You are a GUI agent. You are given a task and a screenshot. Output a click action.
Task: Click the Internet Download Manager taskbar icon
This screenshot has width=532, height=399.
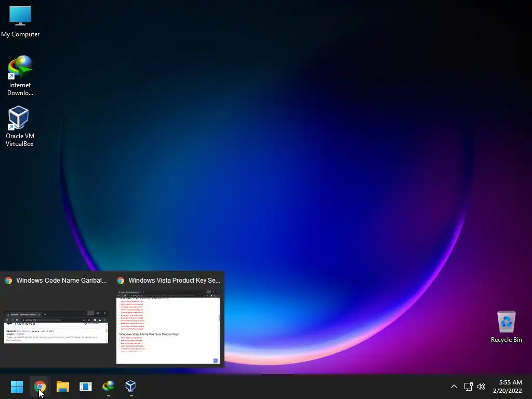point(108,386)
